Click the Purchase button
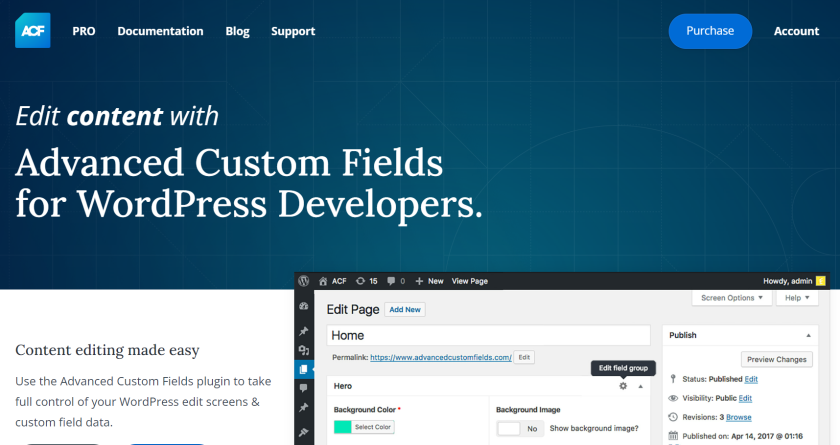The image size is (840, 445). click(710, 31)
